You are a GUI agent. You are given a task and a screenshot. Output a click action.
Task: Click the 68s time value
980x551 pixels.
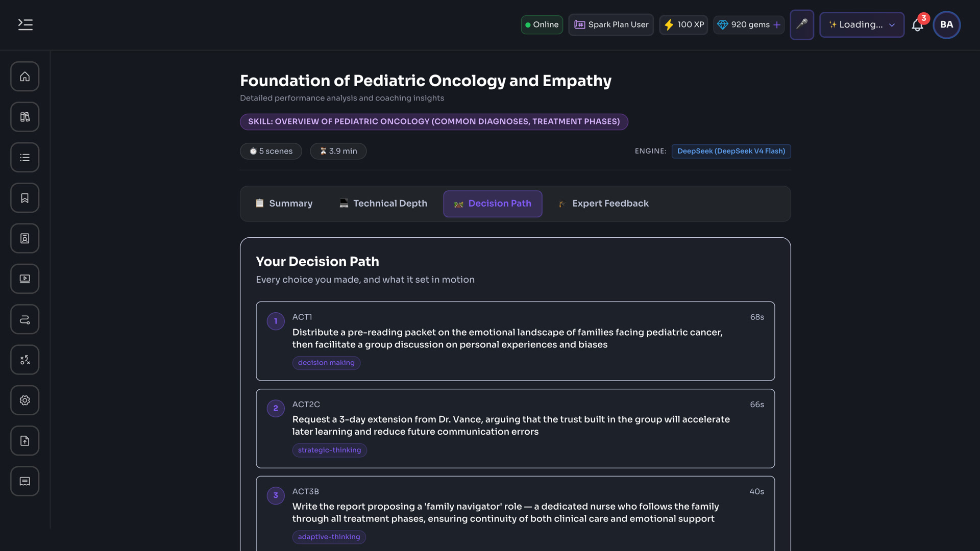(x=757, y=317)
